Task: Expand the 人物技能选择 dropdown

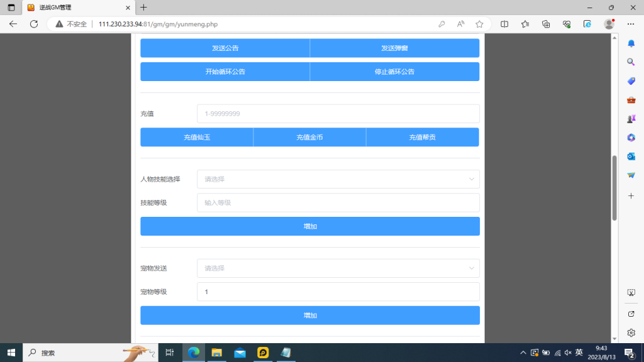Action: click(x=338, y=179)
